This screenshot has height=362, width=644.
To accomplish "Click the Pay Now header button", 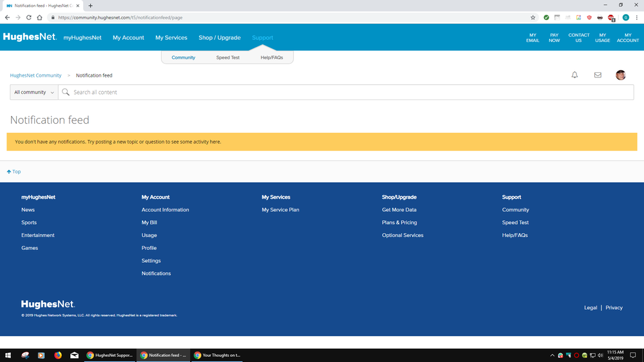I will [x=554, y=38].
